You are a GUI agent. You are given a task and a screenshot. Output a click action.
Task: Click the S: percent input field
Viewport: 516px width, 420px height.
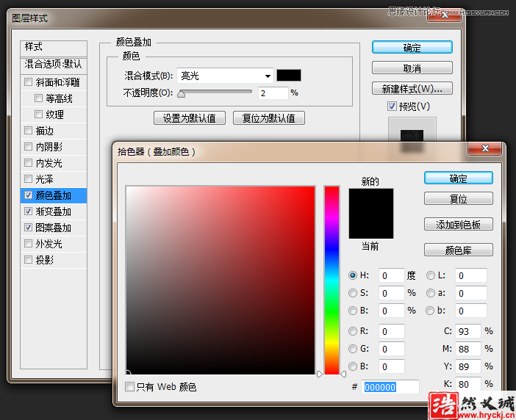pos(391,293)
